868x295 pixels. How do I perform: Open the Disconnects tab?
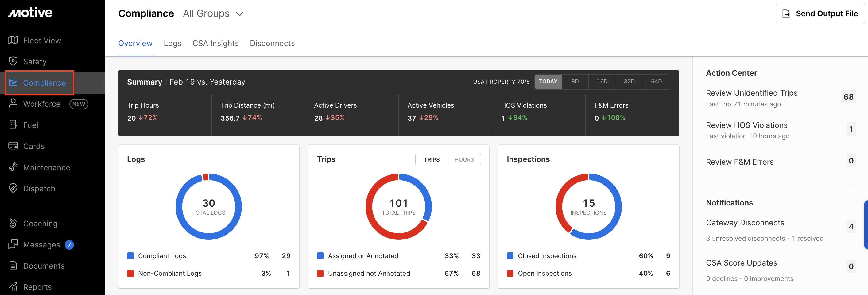click(x=272, y=44)
